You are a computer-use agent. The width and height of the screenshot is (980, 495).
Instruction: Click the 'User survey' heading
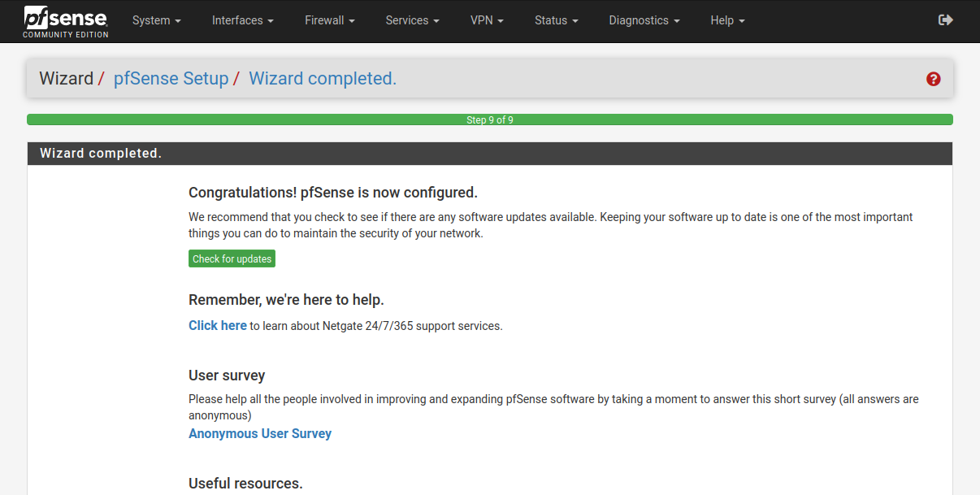tap(227, 376)
